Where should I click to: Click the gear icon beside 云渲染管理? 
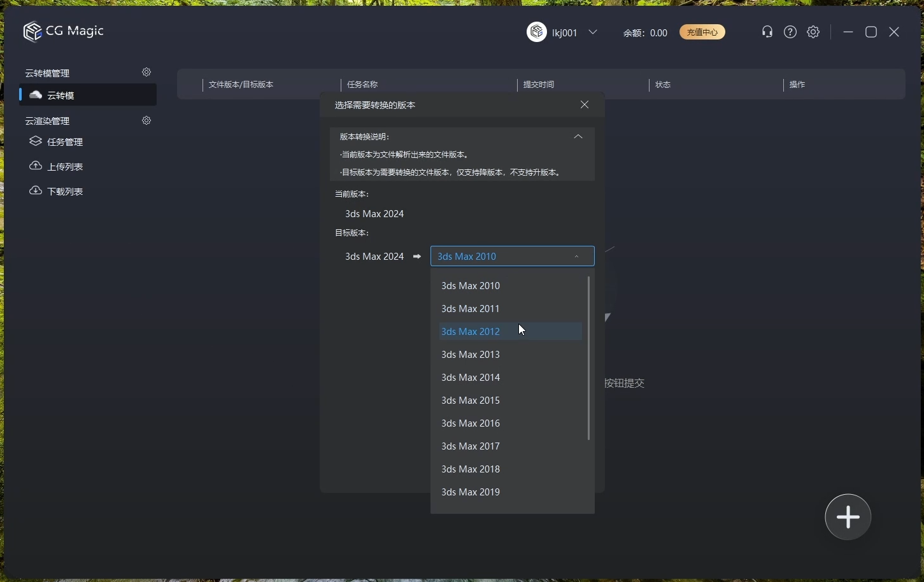pyautogui.click(x=146, y=120)
